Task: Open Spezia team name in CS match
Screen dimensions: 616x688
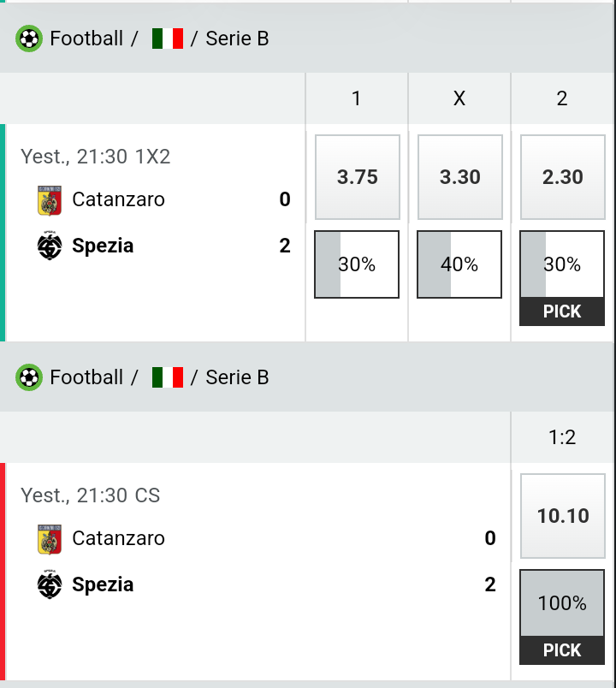Action: click(103, 584)
